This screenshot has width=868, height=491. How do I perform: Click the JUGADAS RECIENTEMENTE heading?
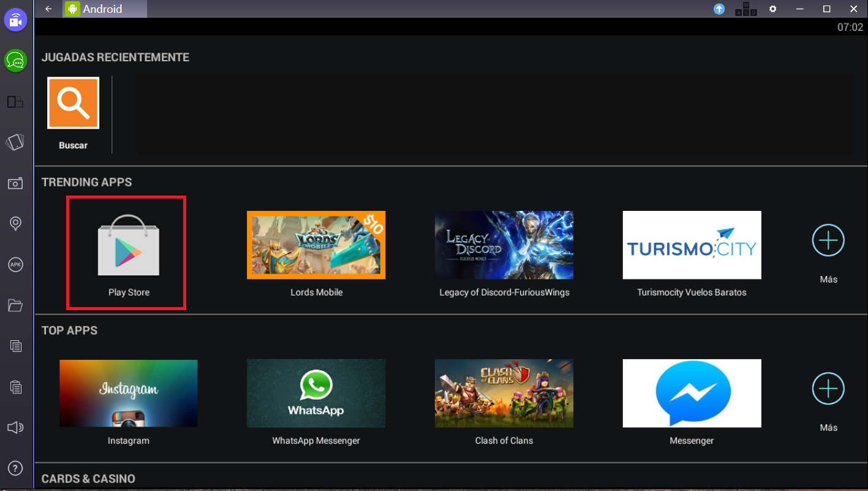click(115, 57)
